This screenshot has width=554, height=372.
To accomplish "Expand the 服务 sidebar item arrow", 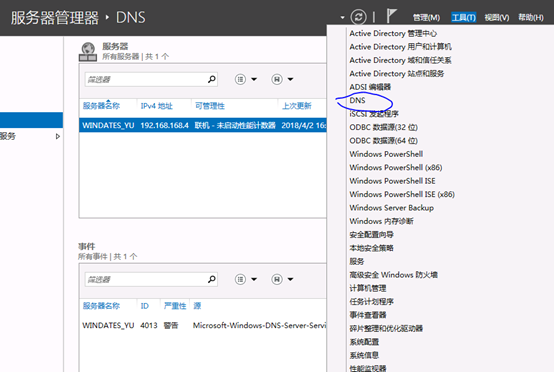I will [x=58, y=136].
